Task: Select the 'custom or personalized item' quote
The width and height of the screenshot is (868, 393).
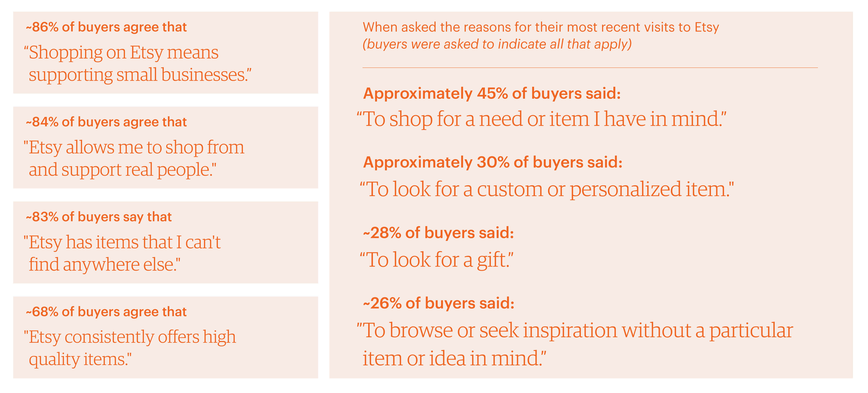Action: [546, 189]
